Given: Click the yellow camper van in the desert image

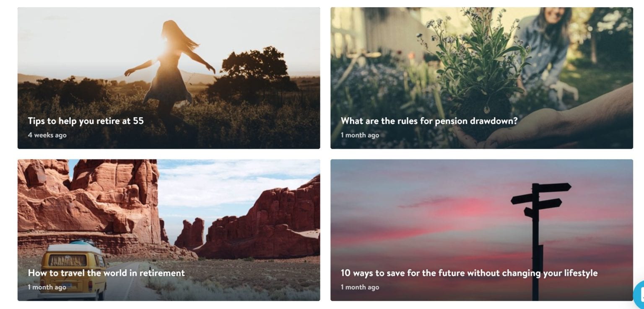Looking at the screenshot, I should 74,269.
